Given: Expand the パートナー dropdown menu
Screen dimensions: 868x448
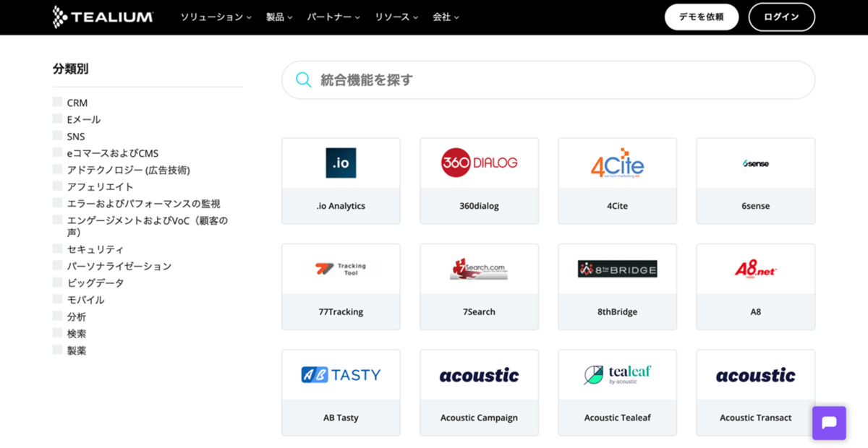Looking at the screenshot, I should click(x=333, y=17).
